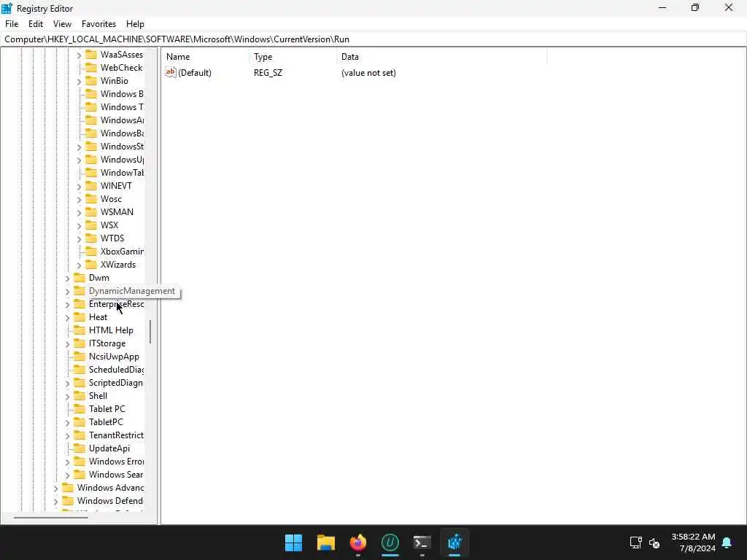Screen dimensions: 747x560
Task: Expand the WinBio key
Action: [79, 82]
